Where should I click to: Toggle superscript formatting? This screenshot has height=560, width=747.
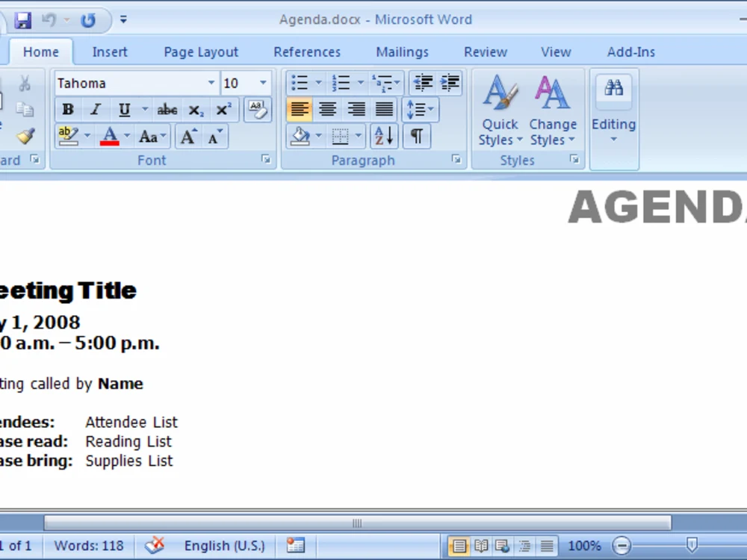click(x=223, y=110)
